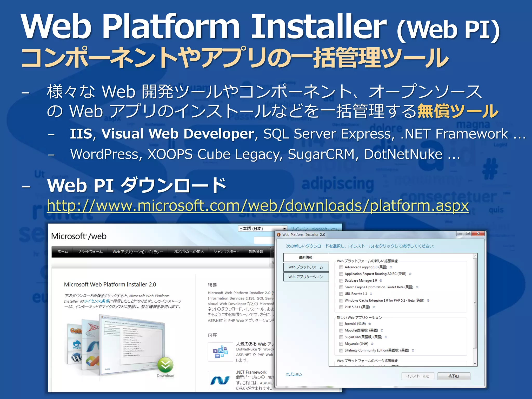Image resolution: width=532 pixels, height=399 pixels.
Task: Click info icon beside Joomla!
Action: click(x=370, y=324)
